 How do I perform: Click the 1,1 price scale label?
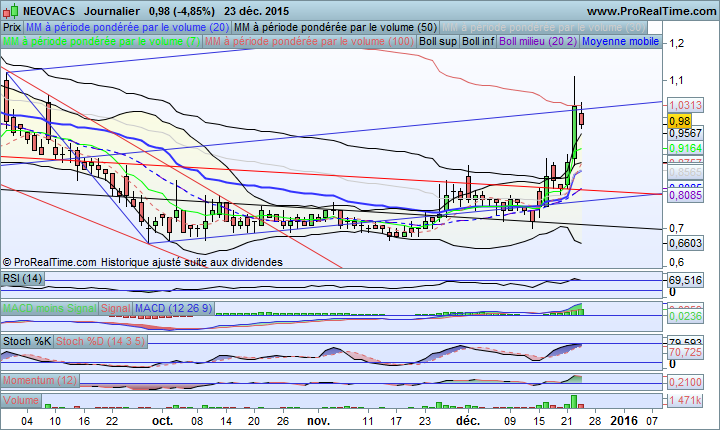[676, 80]
